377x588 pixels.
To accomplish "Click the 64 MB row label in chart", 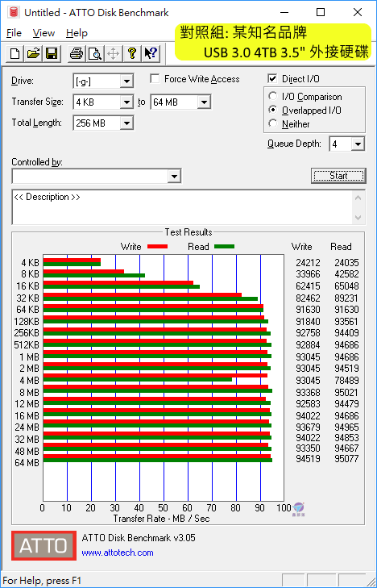I will (x=27, y=463).
